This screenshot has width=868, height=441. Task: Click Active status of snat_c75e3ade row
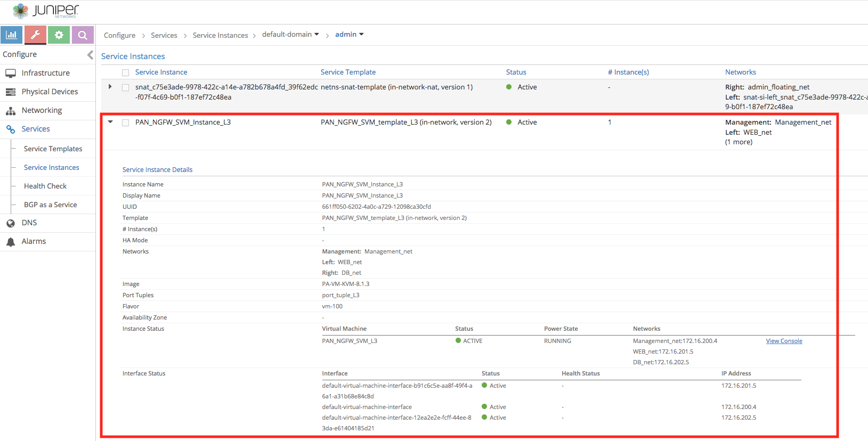pyautogui.click(x=522, y=87)
